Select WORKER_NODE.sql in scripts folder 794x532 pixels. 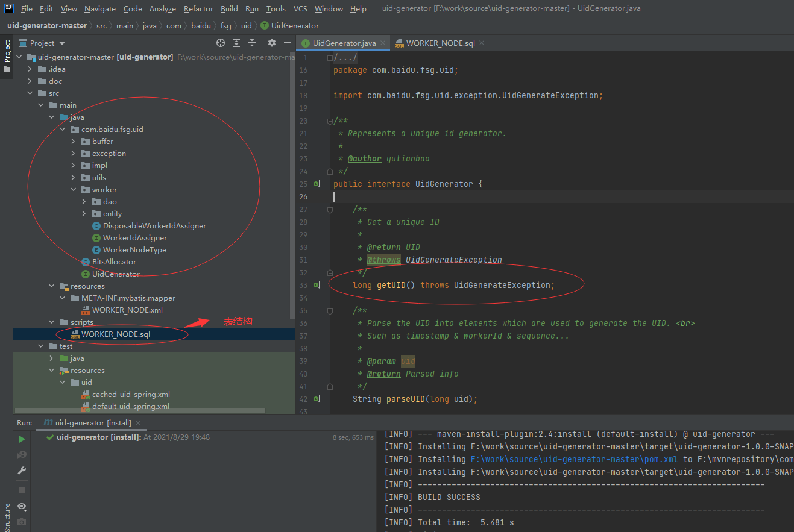[x=116, y=334]
